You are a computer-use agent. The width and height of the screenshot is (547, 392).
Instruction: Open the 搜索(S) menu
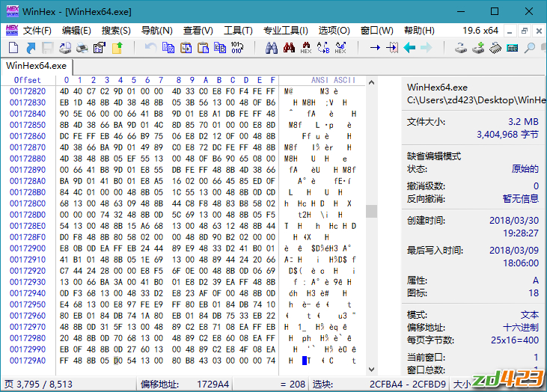point(116,31)
